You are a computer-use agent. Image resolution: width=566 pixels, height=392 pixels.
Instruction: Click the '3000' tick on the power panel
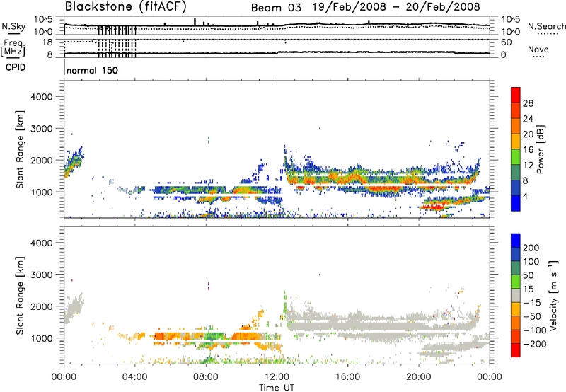[x=42, y=129]
